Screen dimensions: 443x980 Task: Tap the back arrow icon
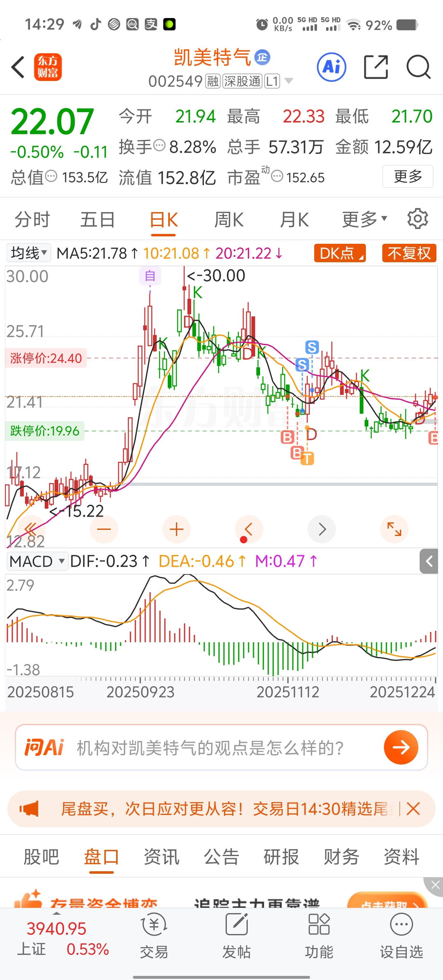pyautogui.click(x=18, y=67)
